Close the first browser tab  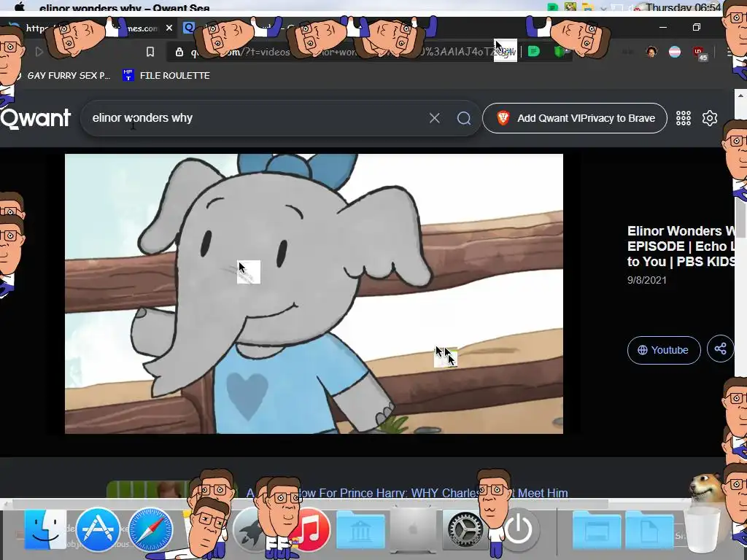169,28
